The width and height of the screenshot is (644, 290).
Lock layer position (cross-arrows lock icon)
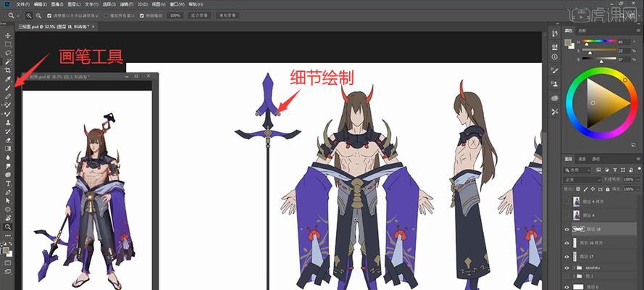point(593,189)
